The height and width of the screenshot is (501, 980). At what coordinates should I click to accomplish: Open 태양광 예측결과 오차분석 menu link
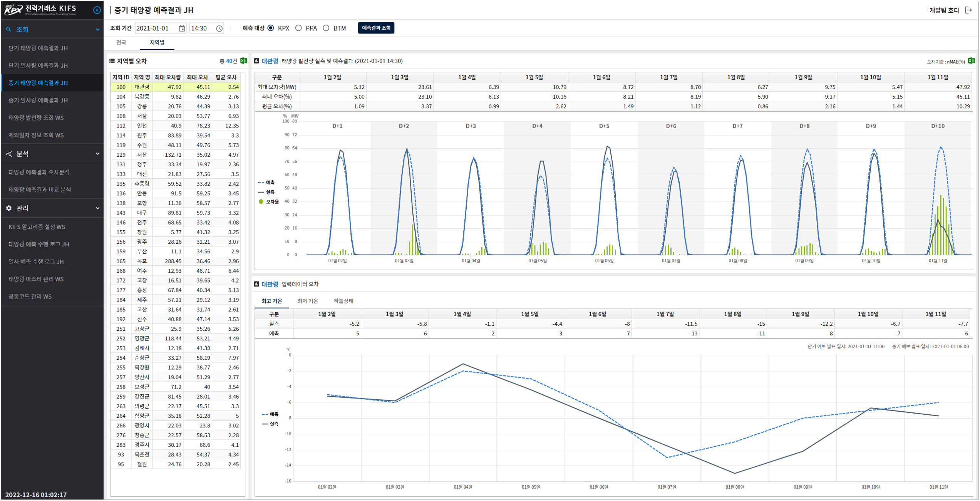[x=39, y=172]
